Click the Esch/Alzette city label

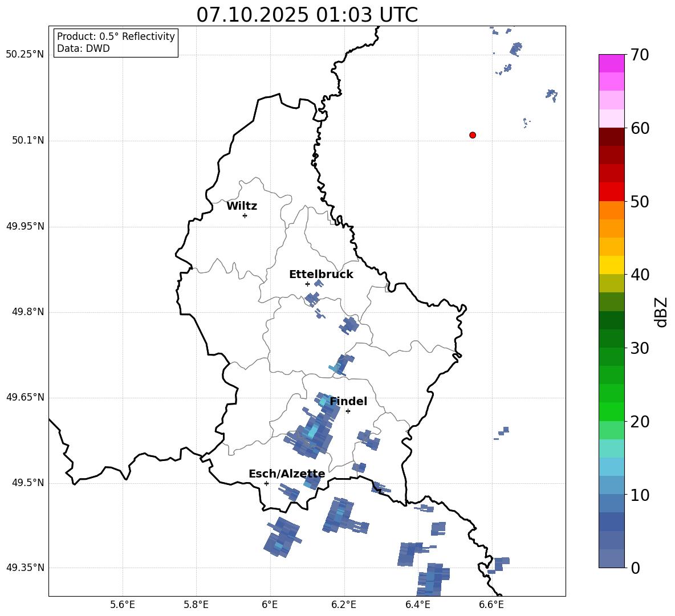[x=287, y=474]
